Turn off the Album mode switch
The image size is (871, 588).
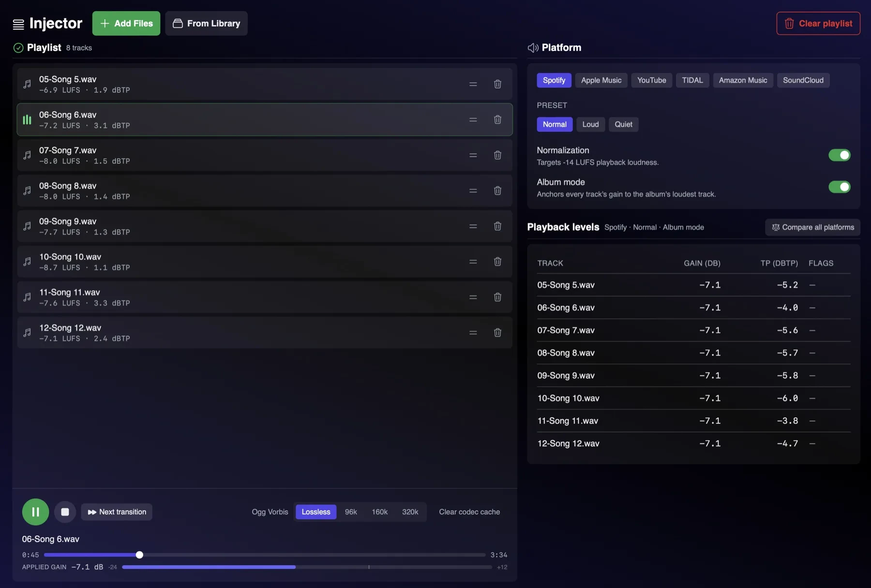[839, 187]
